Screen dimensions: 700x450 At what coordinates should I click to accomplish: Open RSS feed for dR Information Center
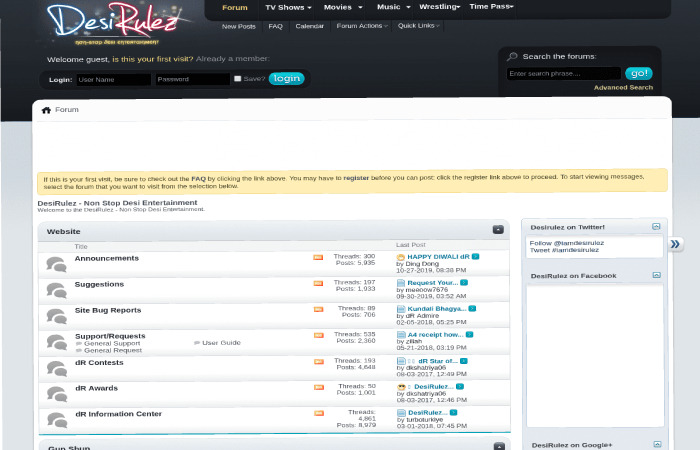319,413
